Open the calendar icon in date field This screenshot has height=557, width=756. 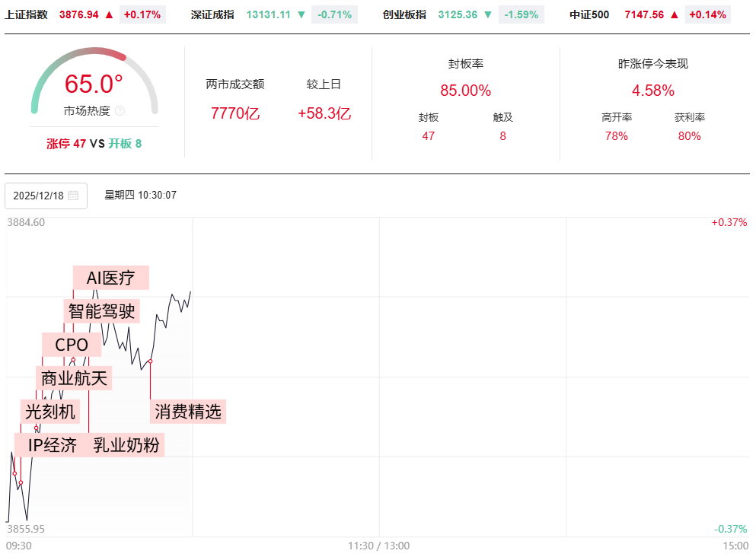point(73,196)
